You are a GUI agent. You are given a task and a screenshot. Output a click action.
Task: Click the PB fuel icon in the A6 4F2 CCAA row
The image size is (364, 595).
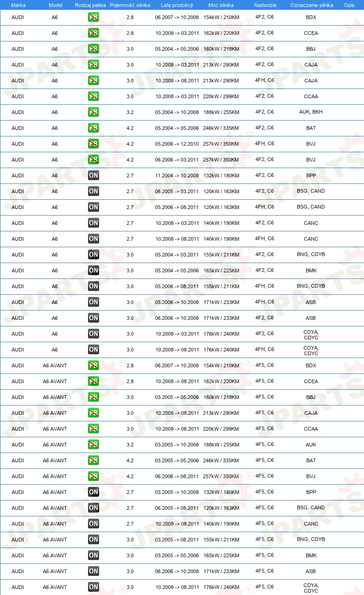click(94, 96)
